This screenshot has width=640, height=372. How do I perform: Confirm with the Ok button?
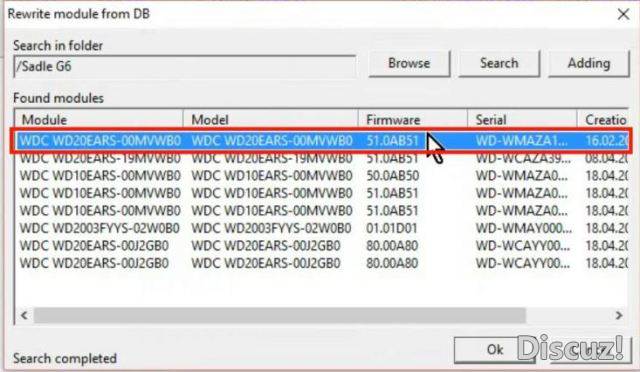tap(495, 350)
